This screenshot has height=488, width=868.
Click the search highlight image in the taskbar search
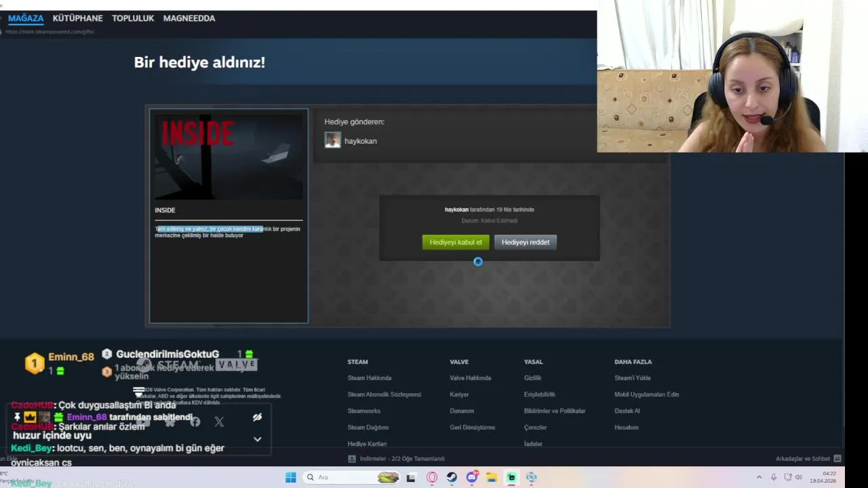click(x=388, y=477)
